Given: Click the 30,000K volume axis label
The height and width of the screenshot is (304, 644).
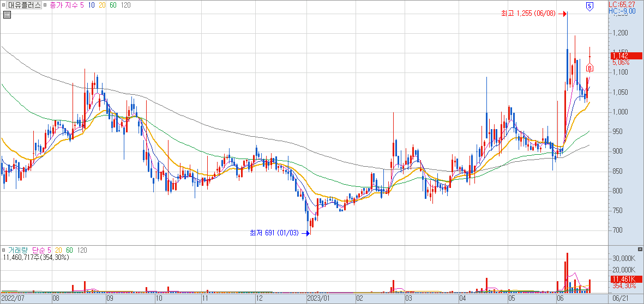Looking at the screenshot, I should click(x=623, y=258).
